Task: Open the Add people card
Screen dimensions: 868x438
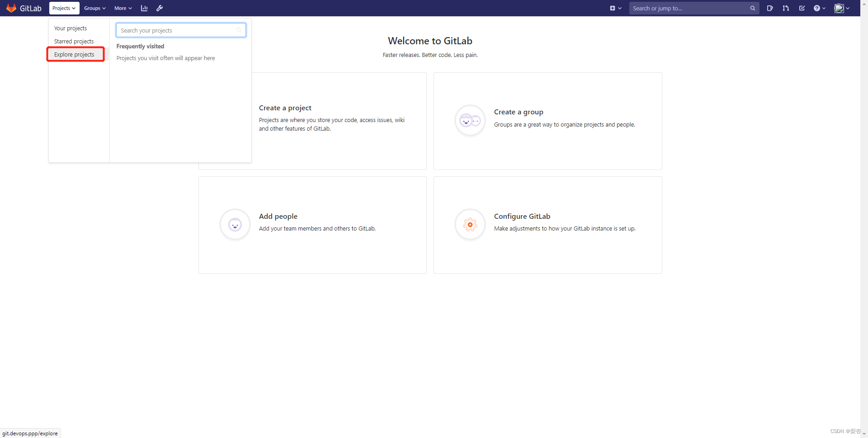Action: [312, 225]
